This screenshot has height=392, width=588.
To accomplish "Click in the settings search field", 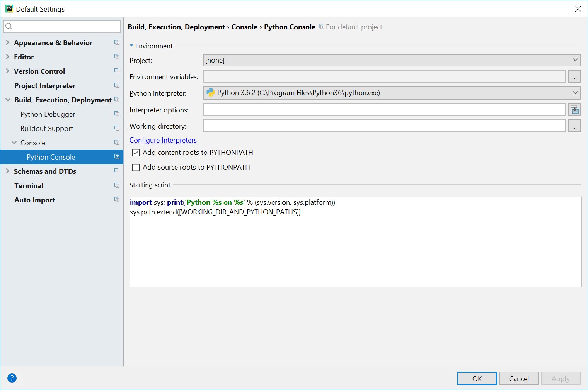I will pos(62,26).
